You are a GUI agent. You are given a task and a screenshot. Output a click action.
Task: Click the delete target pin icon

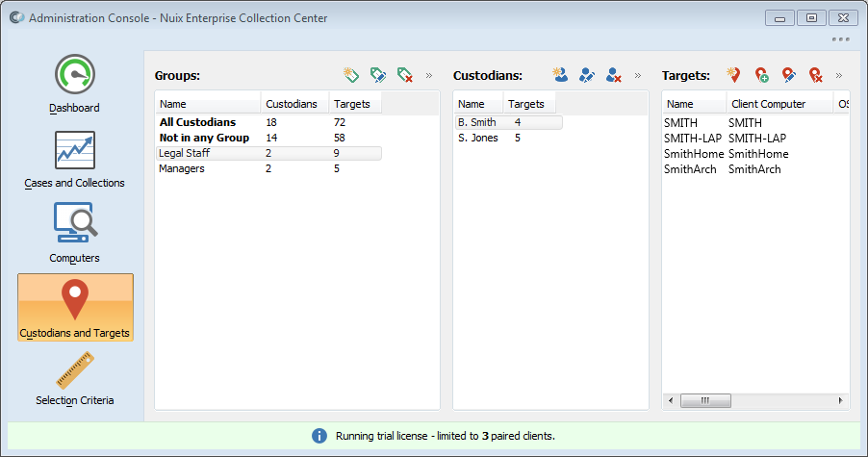point(815,75)
